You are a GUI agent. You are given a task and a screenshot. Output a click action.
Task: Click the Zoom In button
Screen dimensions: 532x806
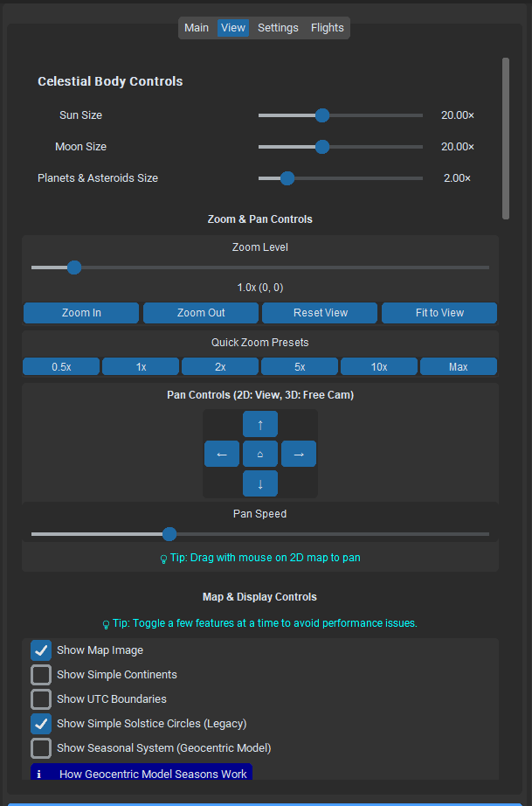click(x=80, y=312)
